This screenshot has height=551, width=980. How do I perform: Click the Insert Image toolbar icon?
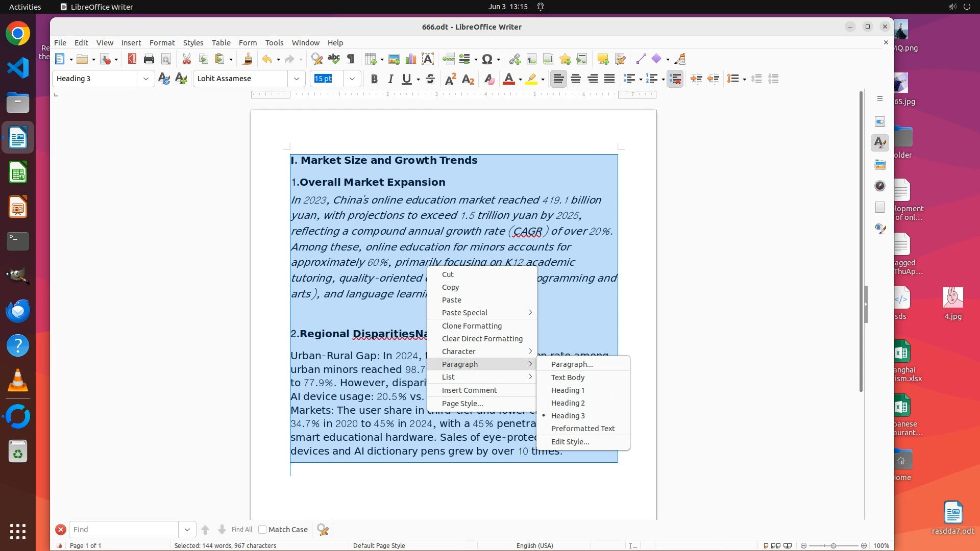pyautogui.click(x=394, y=59)
